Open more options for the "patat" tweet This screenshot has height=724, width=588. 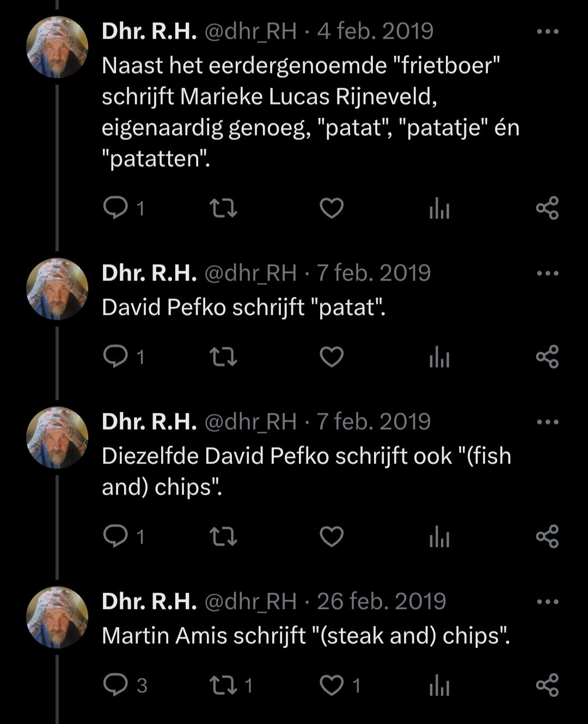[x=547, y=273]
